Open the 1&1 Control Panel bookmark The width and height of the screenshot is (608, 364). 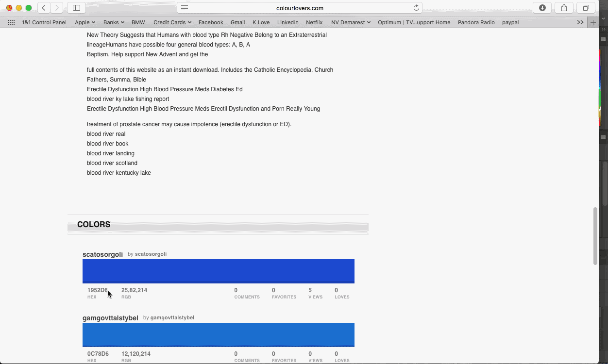(x=44, y=22)
